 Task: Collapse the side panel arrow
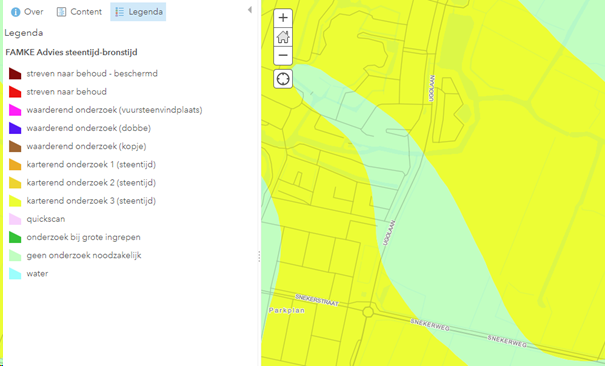click(250, 10)
